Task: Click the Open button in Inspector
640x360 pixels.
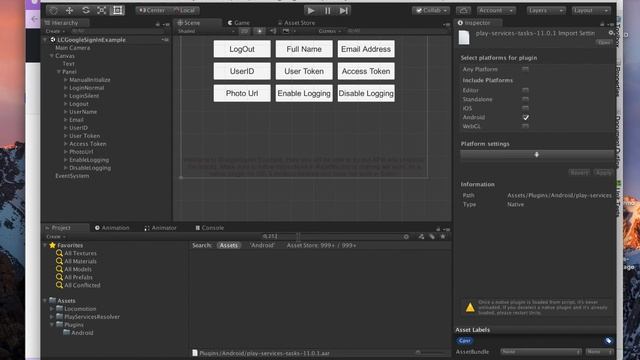Action: coord(604,42)
